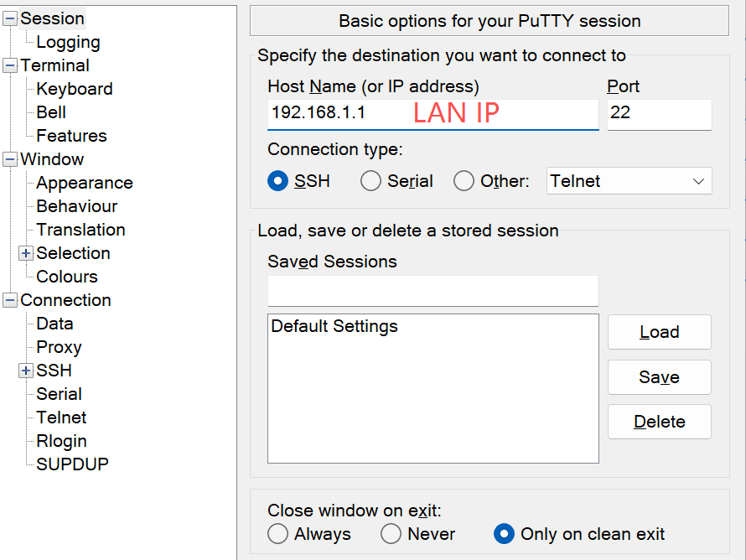Collapse the Session tree node

10,18
